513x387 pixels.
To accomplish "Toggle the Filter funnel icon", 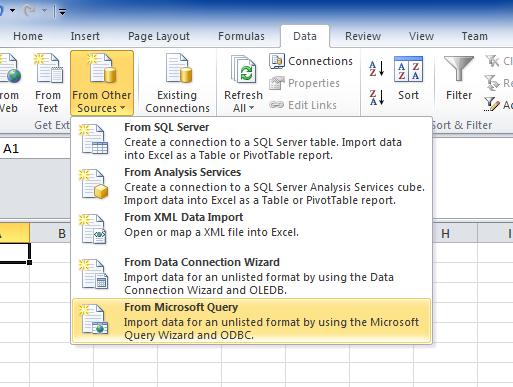I will click(x=459, y=68).
